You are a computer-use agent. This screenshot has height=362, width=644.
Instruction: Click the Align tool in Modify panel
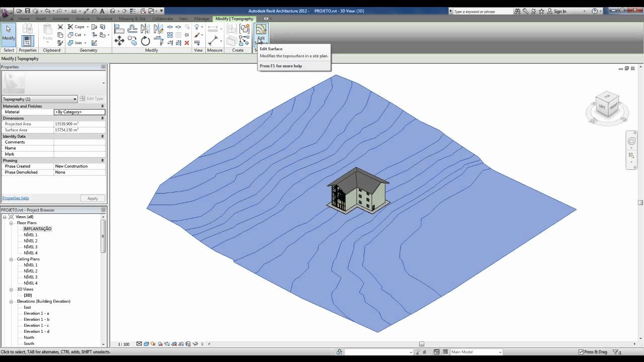[119, 29]
